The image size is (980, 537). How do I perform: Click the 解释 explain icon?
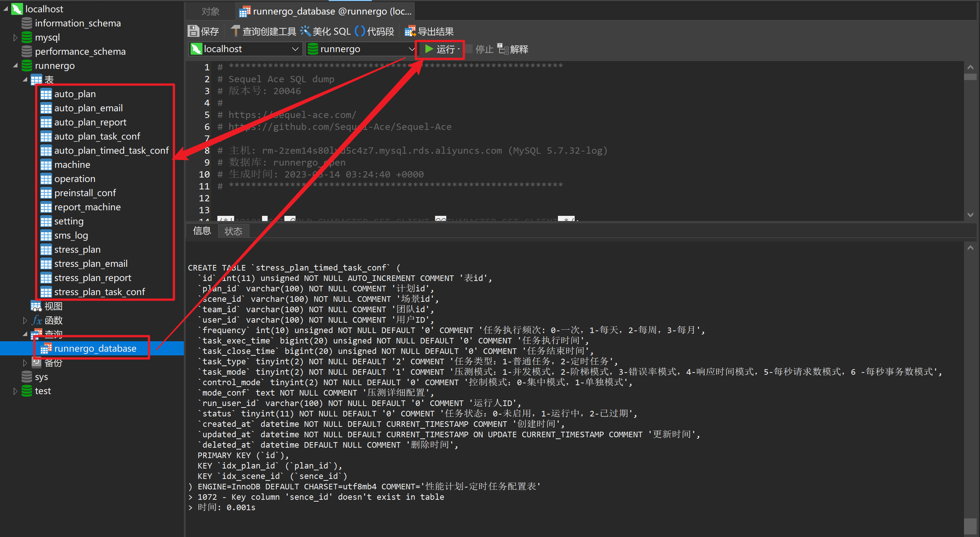coord(514,49)
